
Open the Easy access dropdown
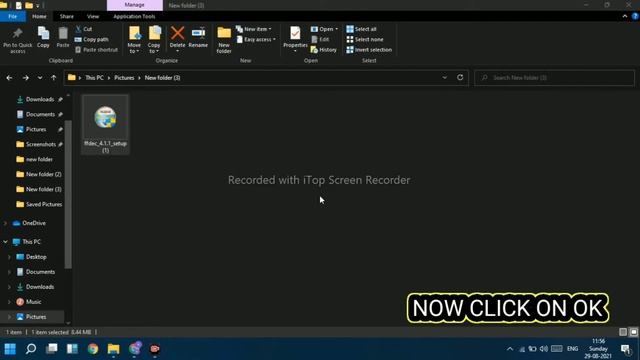(256, 40)
